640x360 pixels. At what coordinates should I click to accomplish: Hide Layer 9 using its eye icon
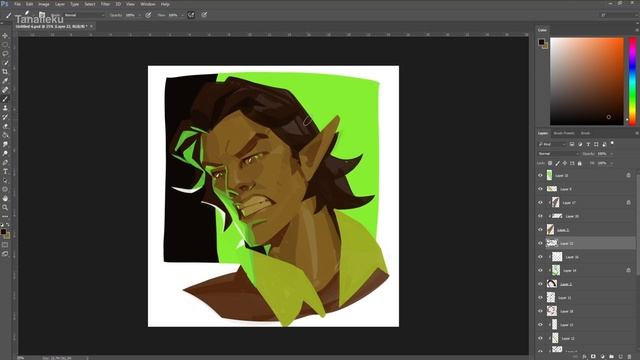point(540,189)
